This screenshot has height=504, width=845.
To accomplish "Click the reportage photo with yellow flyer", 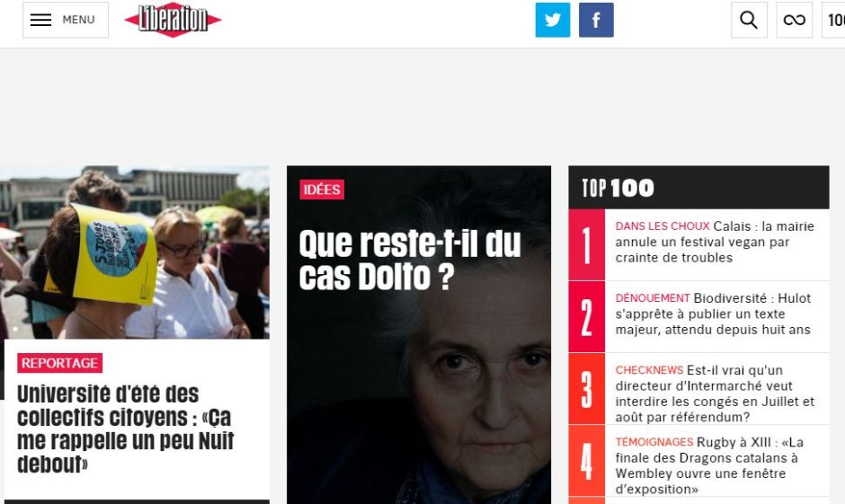I will (135, 252).
